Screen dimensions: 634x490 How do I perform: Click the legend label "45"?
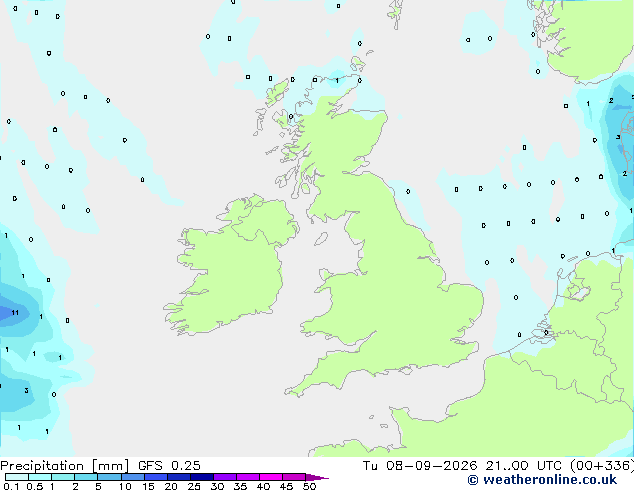tap(286, 486)
